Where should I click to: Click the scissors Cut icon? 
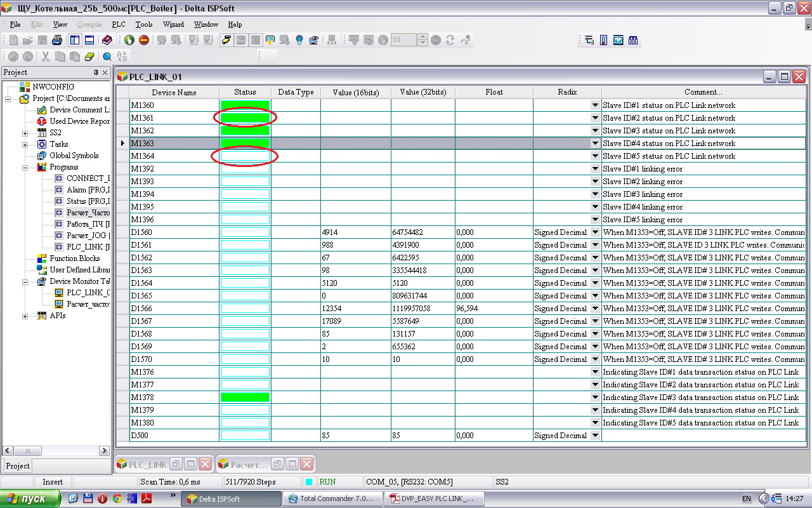pyautogui.click(x=46, y=57)
